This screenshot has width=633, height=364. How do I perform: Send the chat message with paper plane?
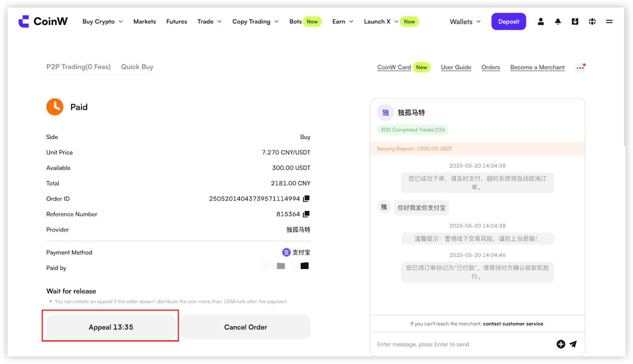pyautogui.click(x=573, y=344)
